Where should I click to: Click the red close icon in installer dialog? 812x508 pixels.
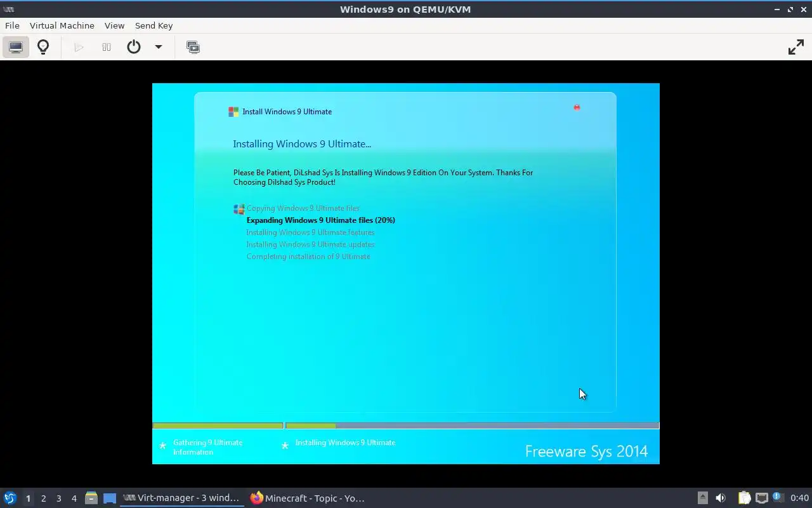click(x=577, y=108)
